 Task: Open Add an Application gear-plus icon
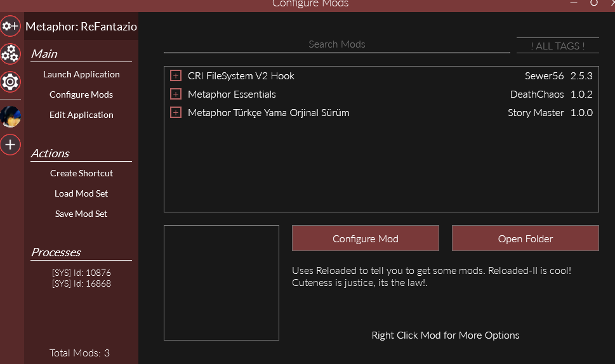click(x=10, y=26)
